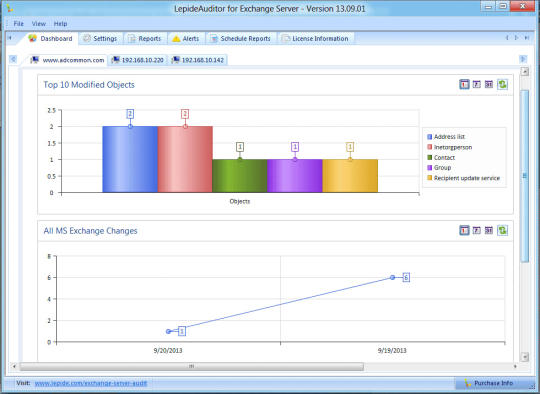Click the Top 10 Modified Objects title
The height and width of the screenshot is (394, 540).
point(89,85)
